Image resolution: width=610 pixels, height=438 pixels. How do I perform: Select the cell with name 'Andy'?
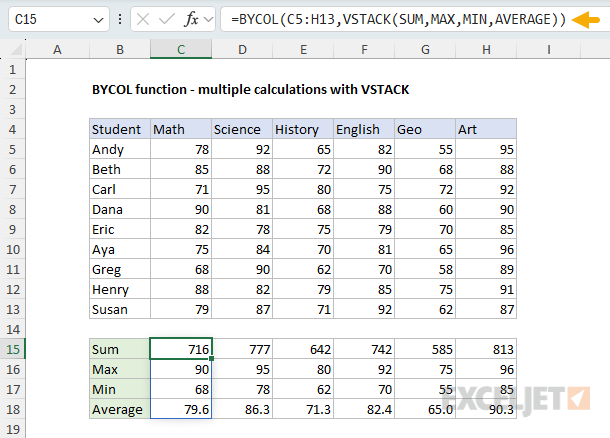point(120,149)
